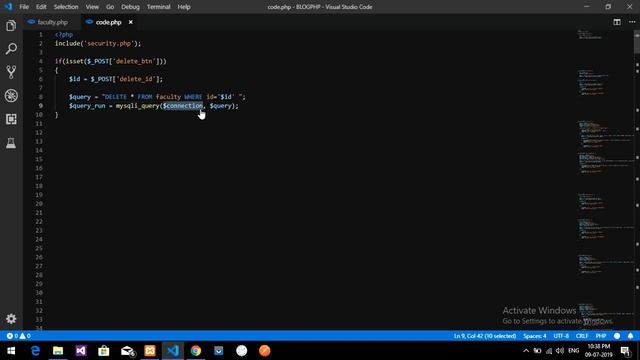Open network icon in system tray
Image resolution: width=640 pixels, height=360 pixels.
point(549,351)
